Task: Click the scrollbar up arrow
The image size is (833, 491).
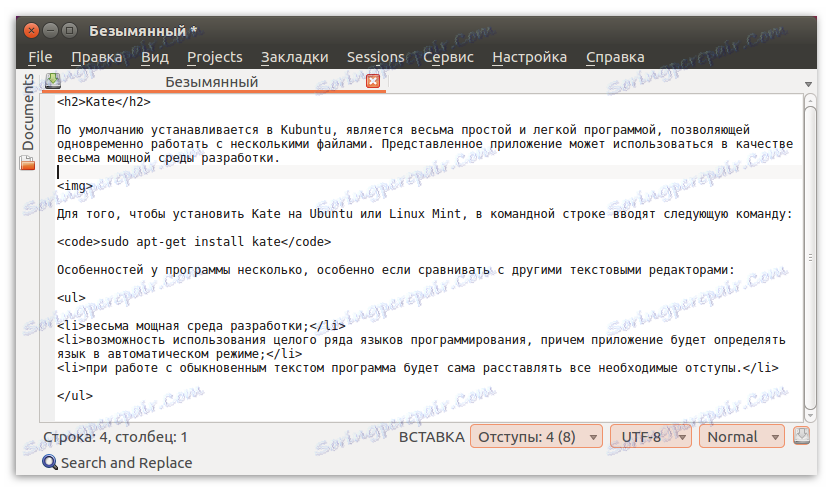Action: [x=810, y=100]
